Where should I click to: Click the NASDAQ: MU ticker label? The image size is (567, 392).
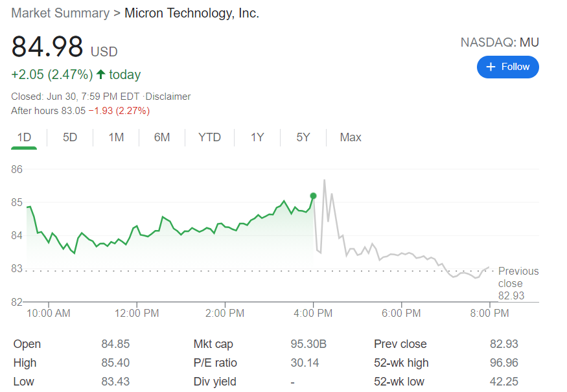point(499,43)
